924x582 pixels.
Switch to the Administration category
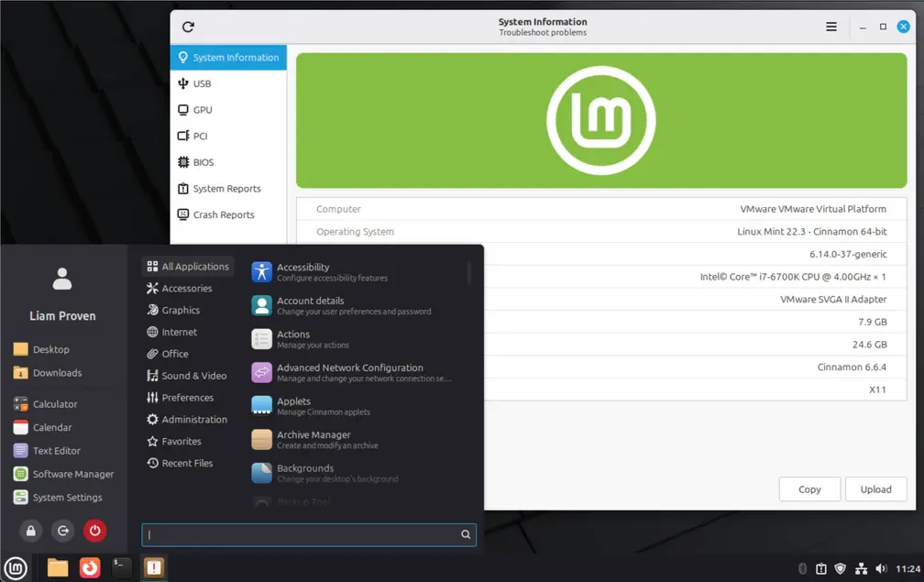coord(193,419)
